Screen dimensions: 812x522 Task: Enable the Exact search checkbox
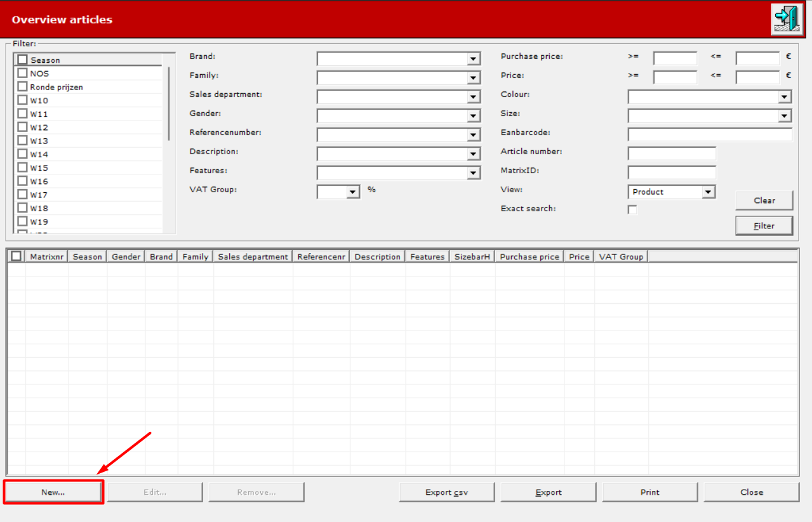(632, 209)
